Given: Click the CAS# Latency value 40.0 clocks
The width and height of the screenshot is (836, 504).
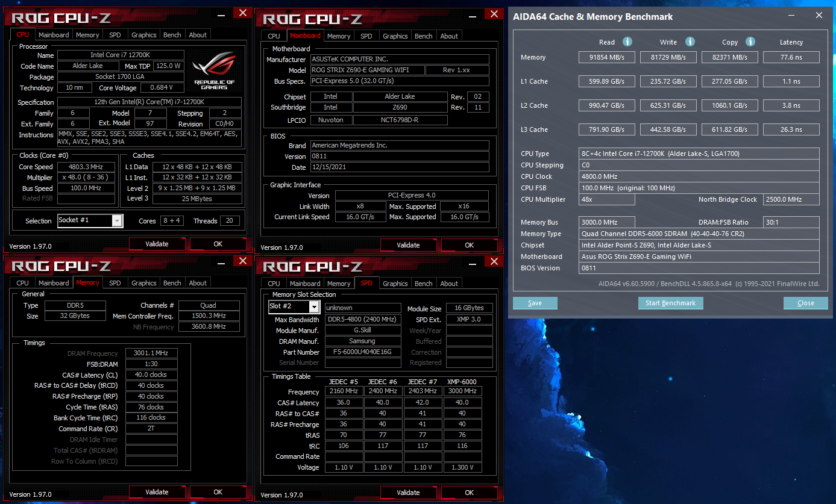Looking at the screenshot, I should click(x=151, y=375).
